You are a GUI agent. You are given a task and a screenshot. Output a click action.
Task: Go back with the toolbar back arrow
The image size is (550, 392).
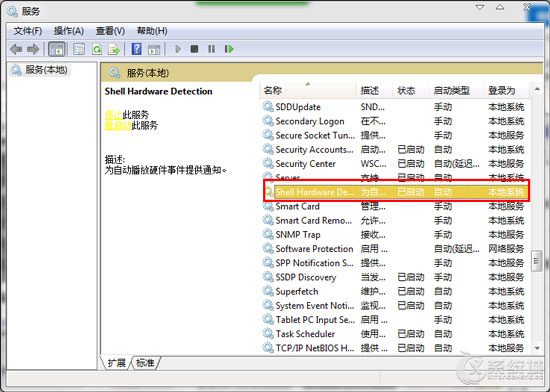pos(16,49)
